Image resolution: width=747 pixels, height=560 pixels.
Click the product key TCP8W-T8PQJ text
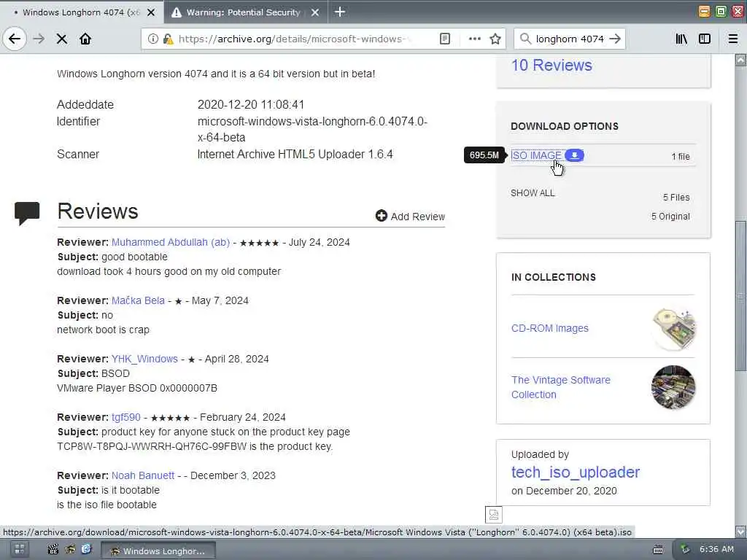point(152,446)
